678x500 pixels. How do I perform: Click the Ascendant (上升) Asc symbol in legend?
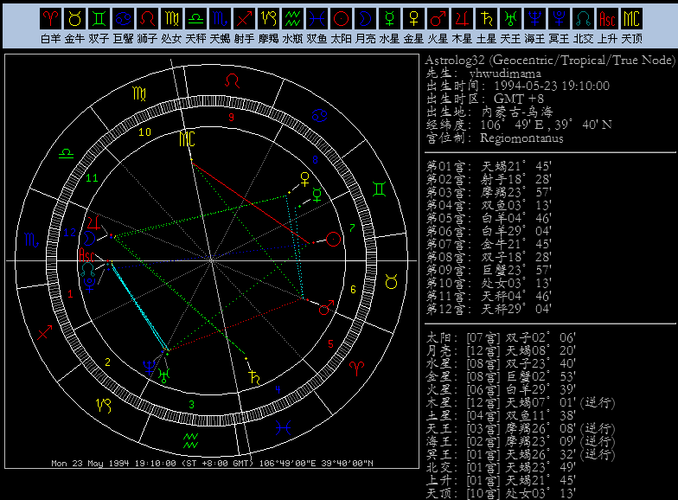coord(608,19)
